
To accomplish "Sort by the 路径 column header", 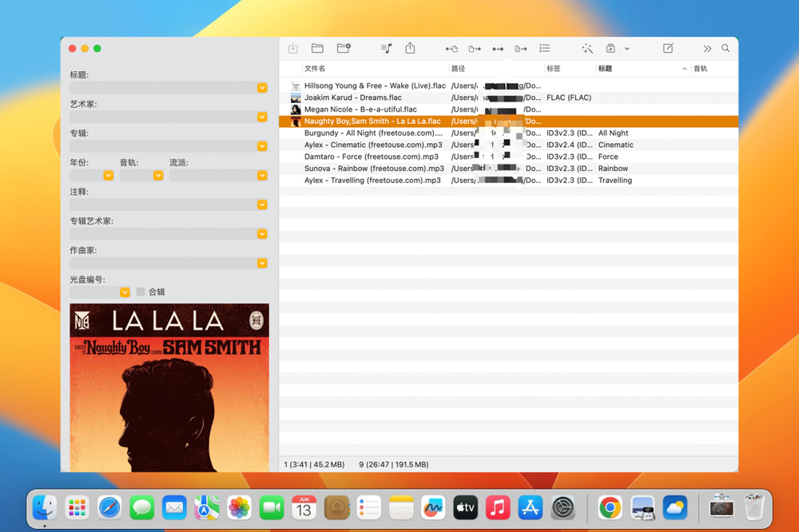I will pyautogui.click(x=458, y=68).
